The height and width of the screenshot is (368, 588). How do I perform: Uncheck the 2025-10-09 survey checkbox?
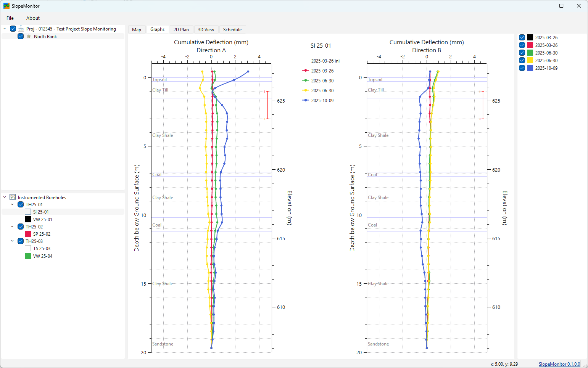pos(522,68)
